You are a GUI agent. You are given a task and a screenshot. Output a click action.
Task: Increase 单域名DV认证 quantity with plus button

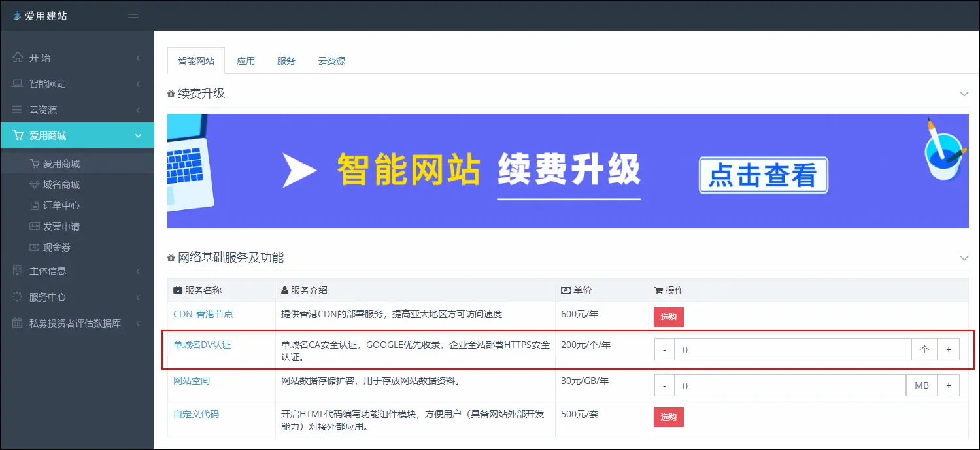(948, 350)
